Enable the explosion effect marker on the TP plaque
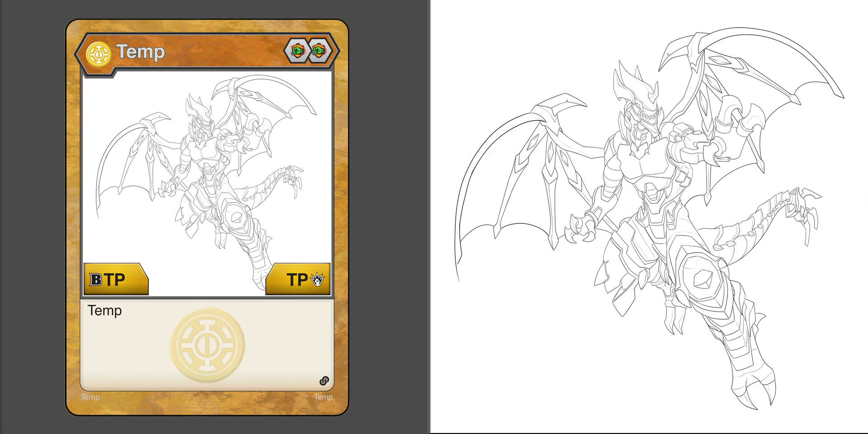This screenshot has width=868, height=434. pyautogui.click(x=319, y=279)
